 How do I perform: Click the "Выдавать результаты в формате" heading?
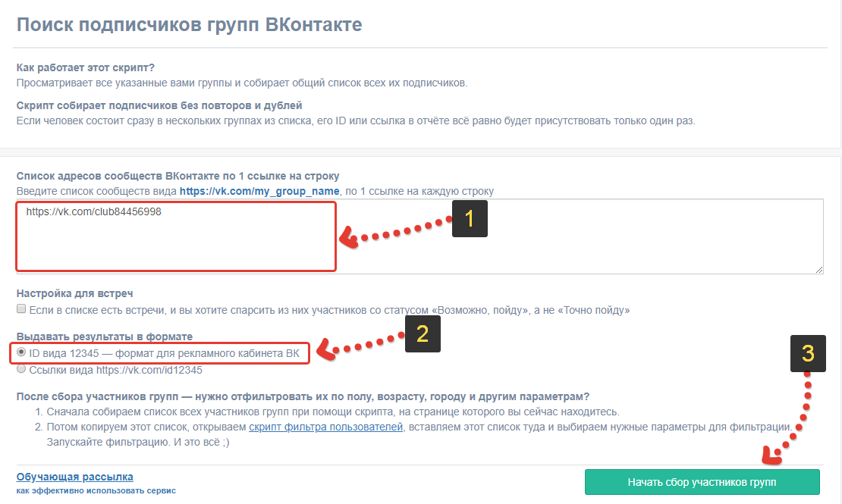[105, 337]
